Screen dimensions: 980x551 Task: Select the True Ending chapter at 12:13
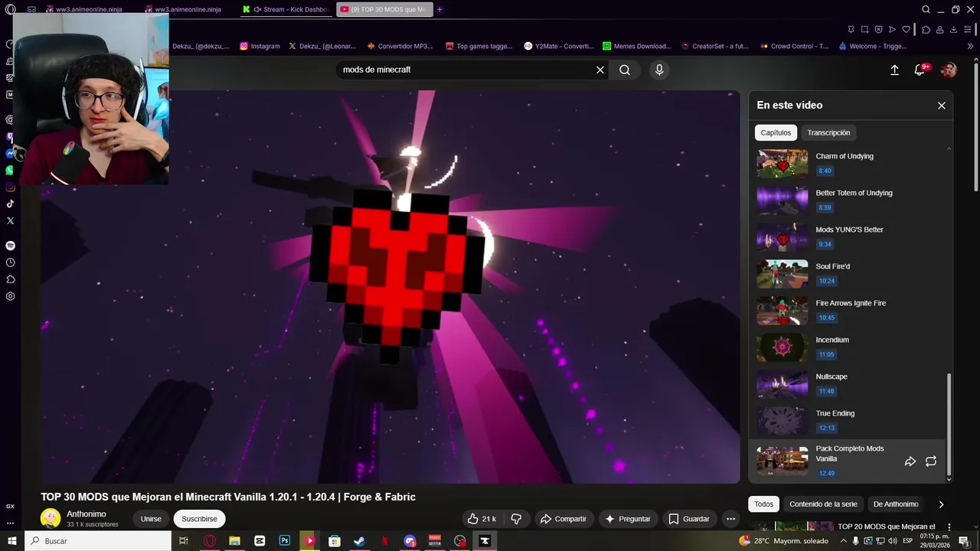[847, 420]
